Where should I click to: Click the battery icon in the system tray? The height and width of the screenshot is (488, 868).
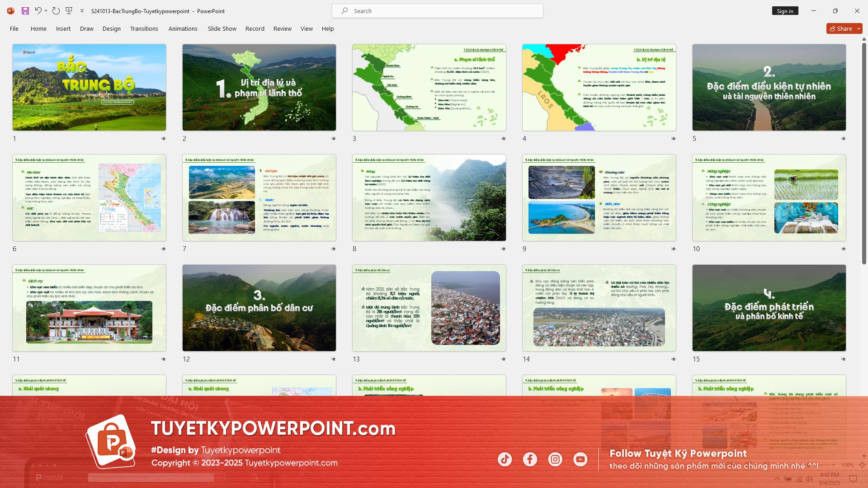point(788,479)
